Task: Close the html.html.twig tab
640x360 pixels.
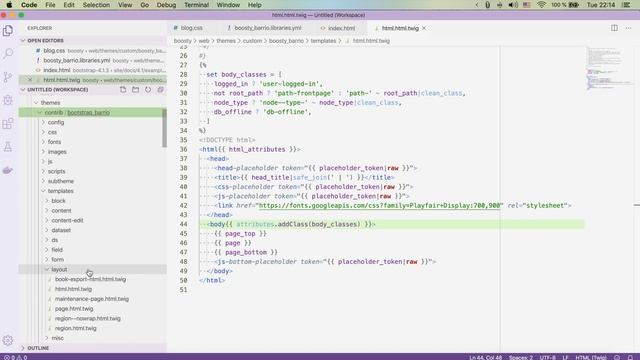Action: point(424,28)
